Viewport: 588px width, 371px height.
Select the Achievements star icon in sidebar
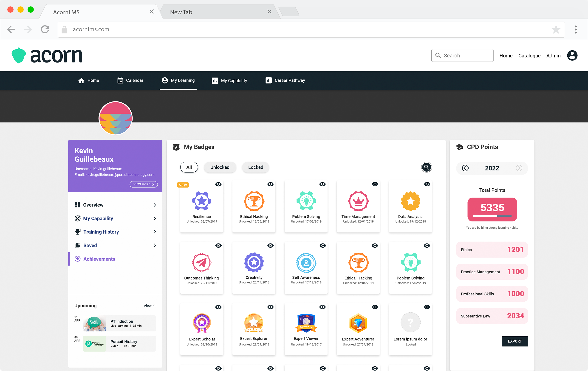(77, 259)
